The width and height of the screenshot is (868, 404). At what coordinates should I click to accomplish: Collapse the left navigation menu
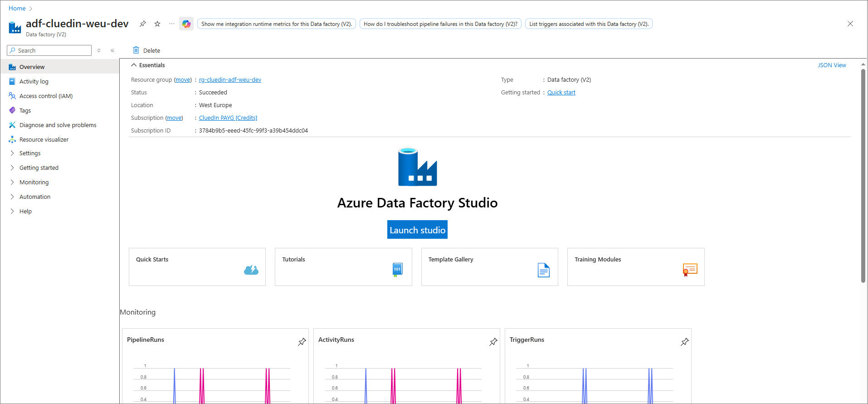[x=112, y=50]
